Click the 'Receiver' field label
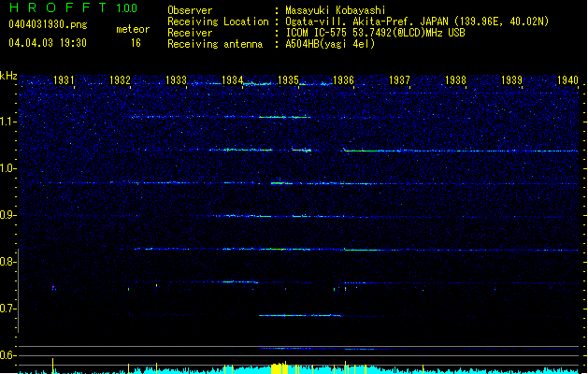Screen dimensions: 588x374 coord(190,33)
